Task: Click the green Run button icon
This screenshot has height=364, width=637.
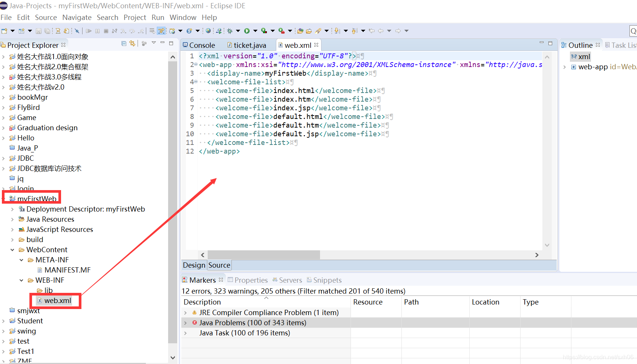Action: click(x=247, y=31)
